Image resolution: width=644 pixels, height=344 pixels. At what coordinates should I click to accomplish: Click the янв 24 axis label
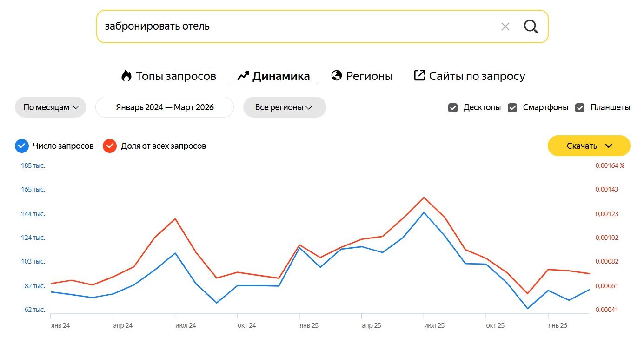[x=60, y=325]
